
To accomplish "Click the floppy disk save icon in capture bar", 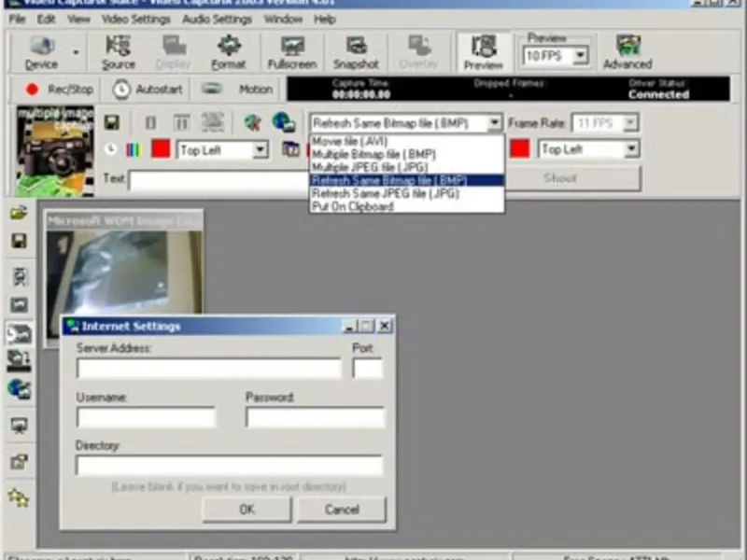I will click(x=112, y=122).
